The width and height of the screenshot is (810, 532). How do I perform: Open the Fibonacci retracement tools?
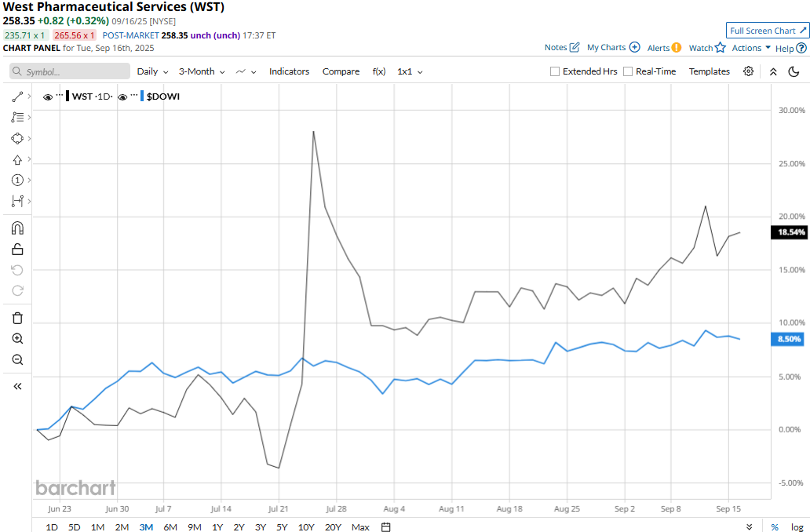17,117
